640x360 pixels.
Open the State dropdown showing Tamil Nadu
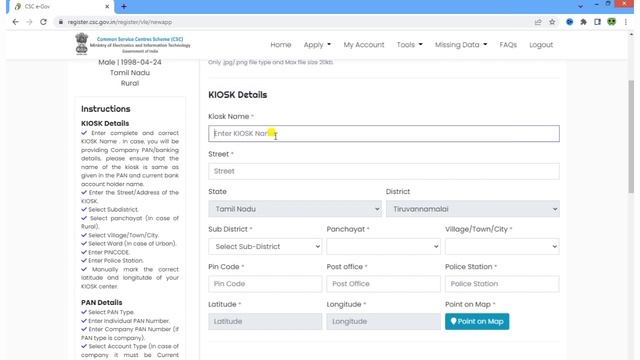point(295,209)
